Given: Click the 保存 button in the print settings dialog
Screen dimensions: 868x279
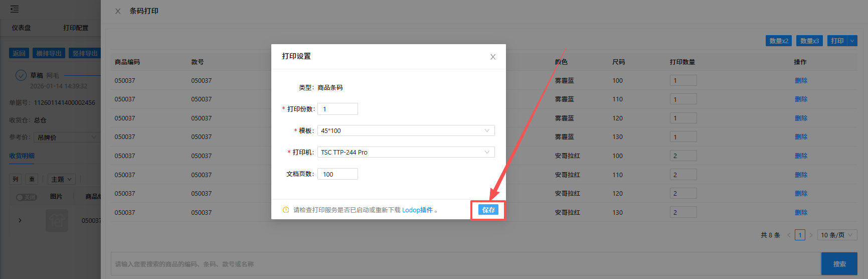Looking at the screenshot, I should click(x=488, y=210).
